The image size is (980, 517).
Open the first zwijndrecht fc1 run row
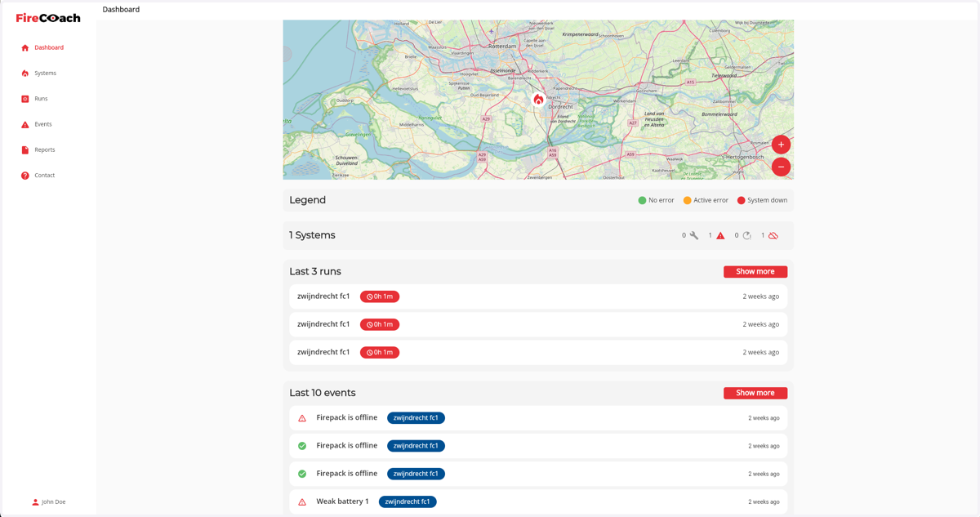(x=538, y=296)
